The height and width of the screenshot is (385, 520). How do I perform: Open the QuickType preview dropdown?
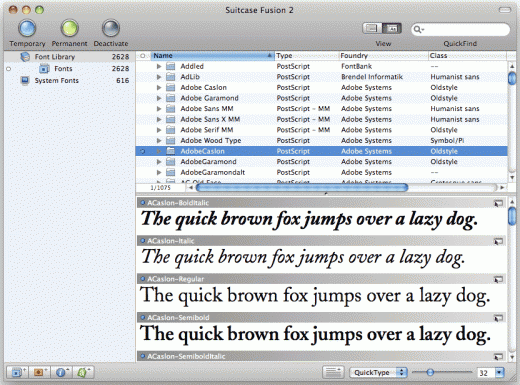(x=378, y=372)
